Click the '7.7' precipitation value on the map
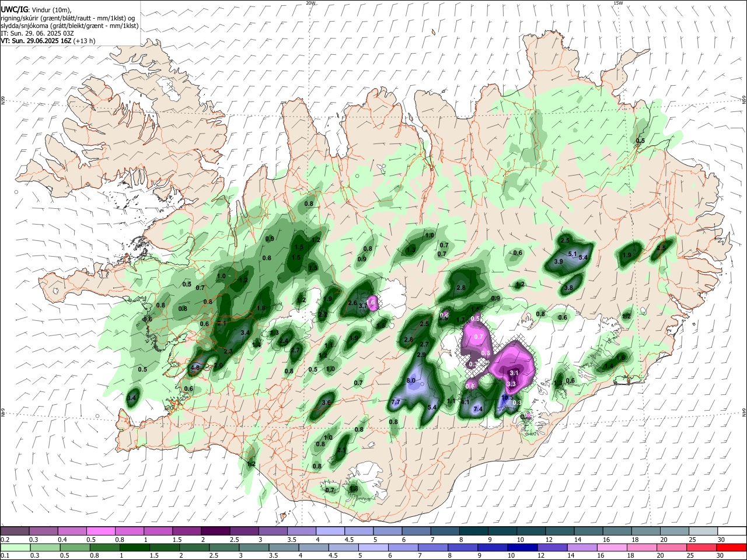Viewport: 747px width, 560px height. click(x=396, y=402)
